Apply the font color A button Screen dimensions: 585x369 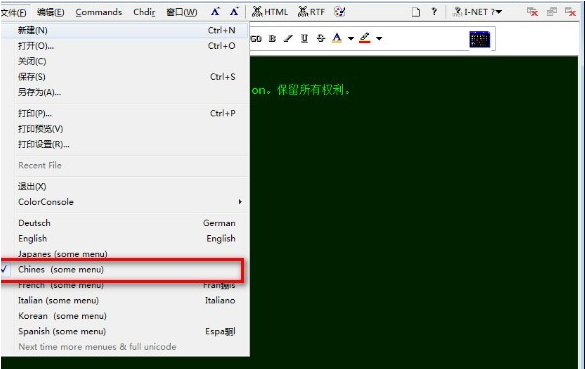click(x=337, y=38)
